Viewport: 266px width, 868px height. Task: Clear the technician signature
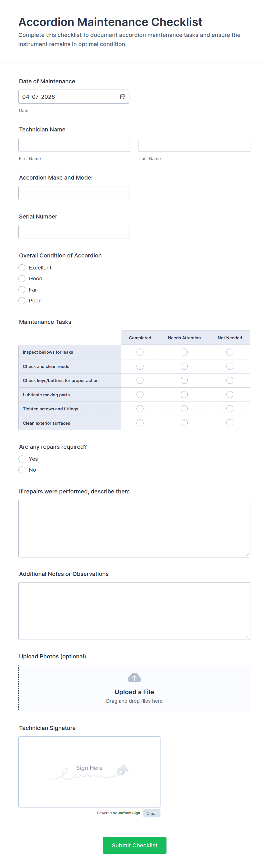point(152,813)
